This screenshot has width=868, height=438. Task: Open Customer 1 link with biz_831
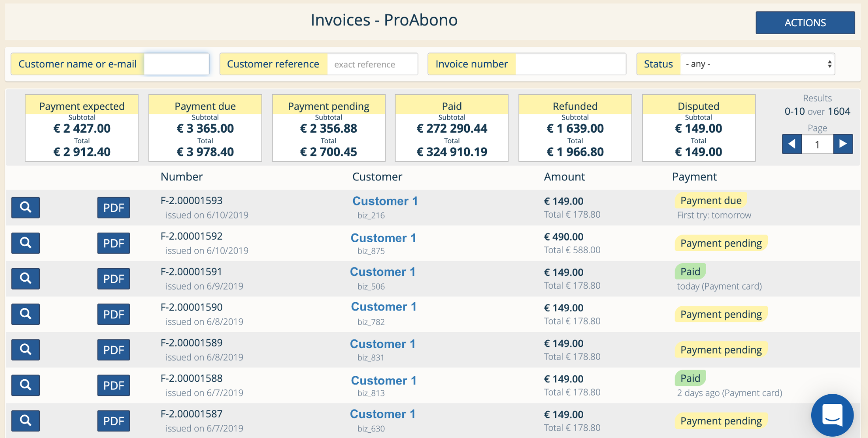pos(382,344)
